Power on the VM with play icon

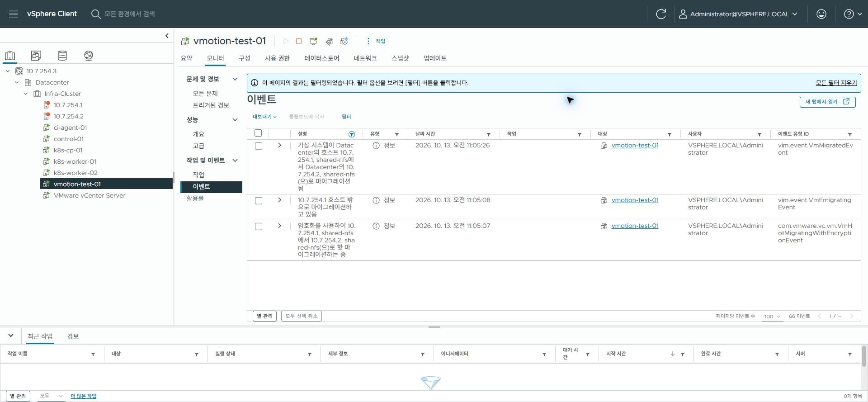(x=286, y=41)
